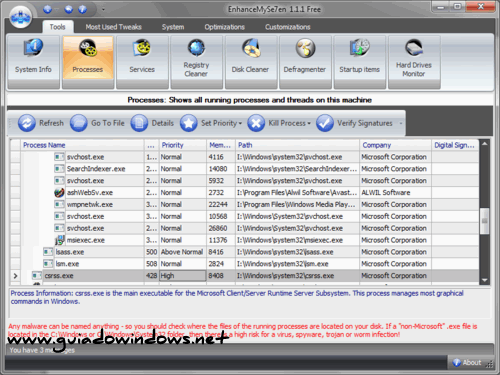Image resolution: width=500 pixels, height=375 pixels.
Task: Open Hard Drives Monitor
Action: (x=414, y=62)
